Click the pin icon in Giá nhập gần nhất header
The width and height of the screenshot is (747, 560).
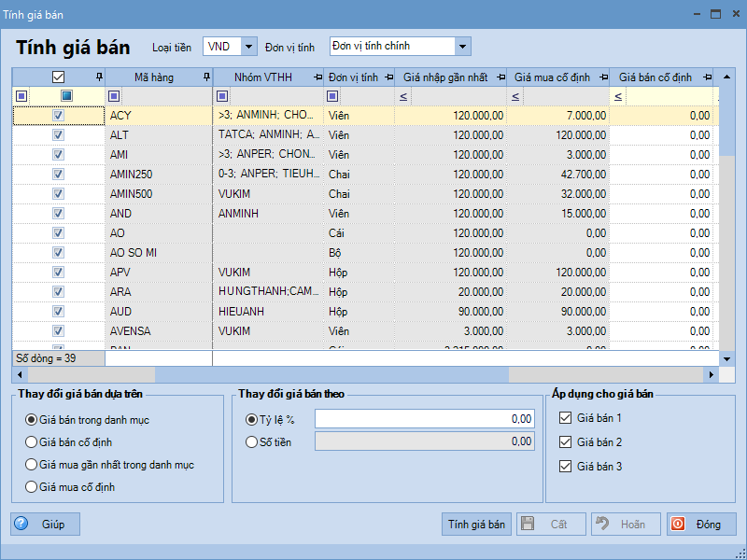pyautogui.click(x=500, y=77)
